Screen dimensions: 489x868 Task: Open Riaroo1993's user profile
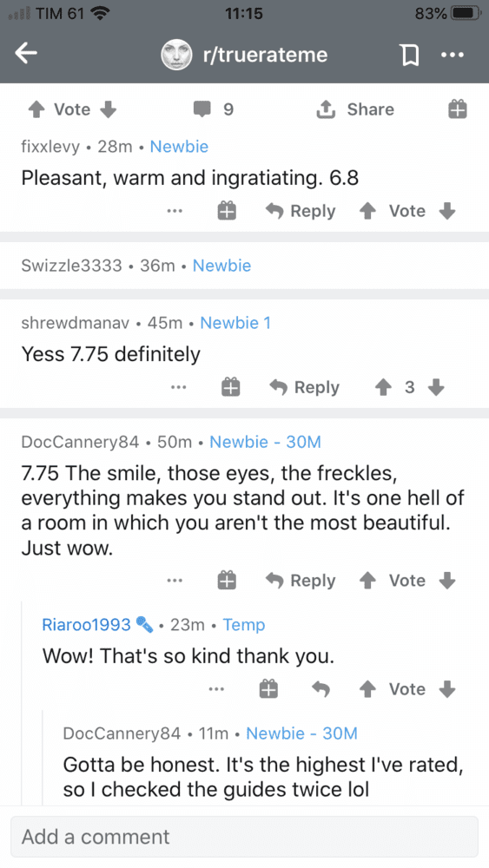pyautogui.click(x=86, y=624)
